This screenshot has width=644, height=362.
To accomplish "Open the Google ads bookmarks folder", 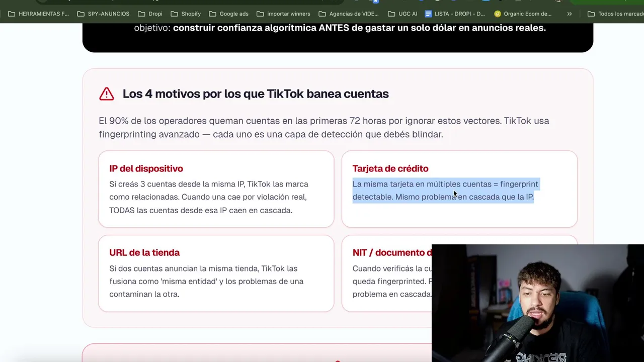I will pyautogui.click(x=228, y=14).
